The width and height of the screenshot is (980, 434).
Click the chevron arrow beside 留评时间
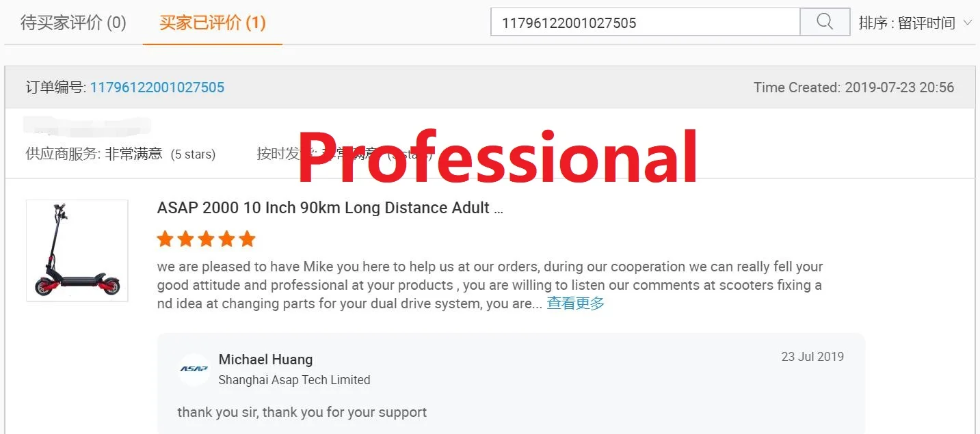(967, 23)
